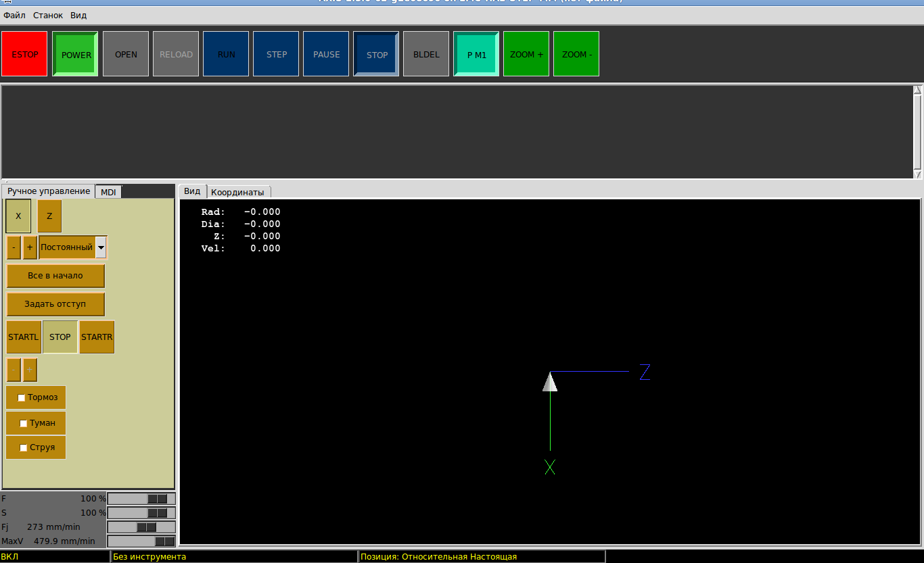Zoom in with ZOOM + button

coord(526,54)
